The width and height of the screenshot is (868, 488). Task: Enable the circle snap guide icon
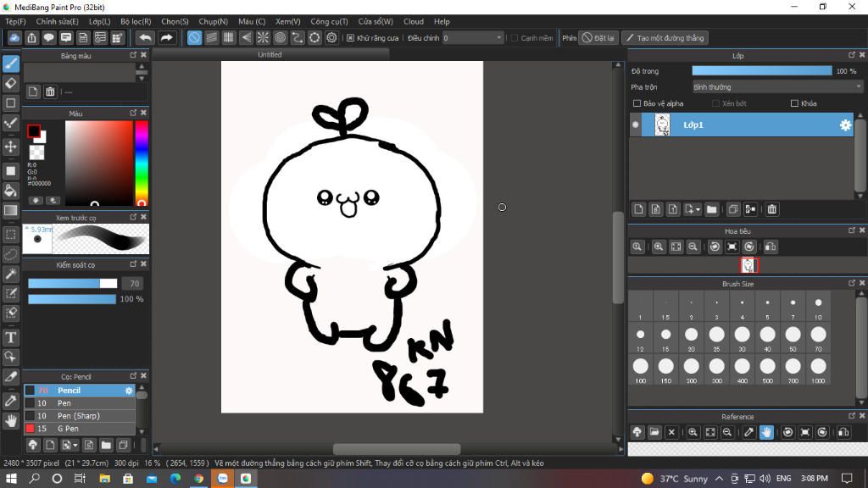click(x=280, y=37)
